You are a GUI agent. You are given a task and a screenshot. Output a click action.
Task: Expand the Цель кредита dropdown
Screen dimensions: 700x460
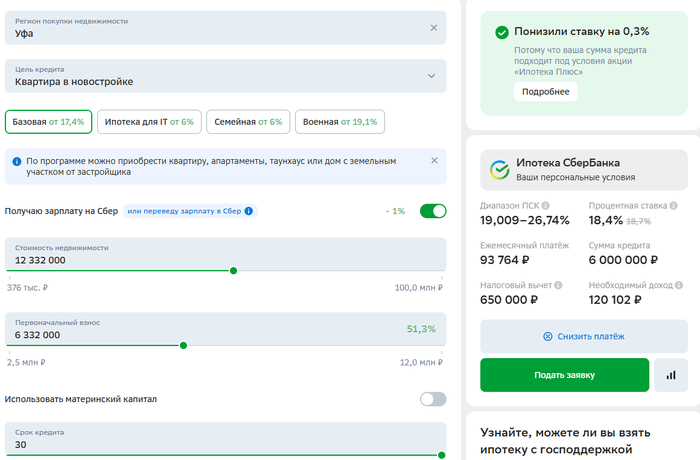click(431, 75)
